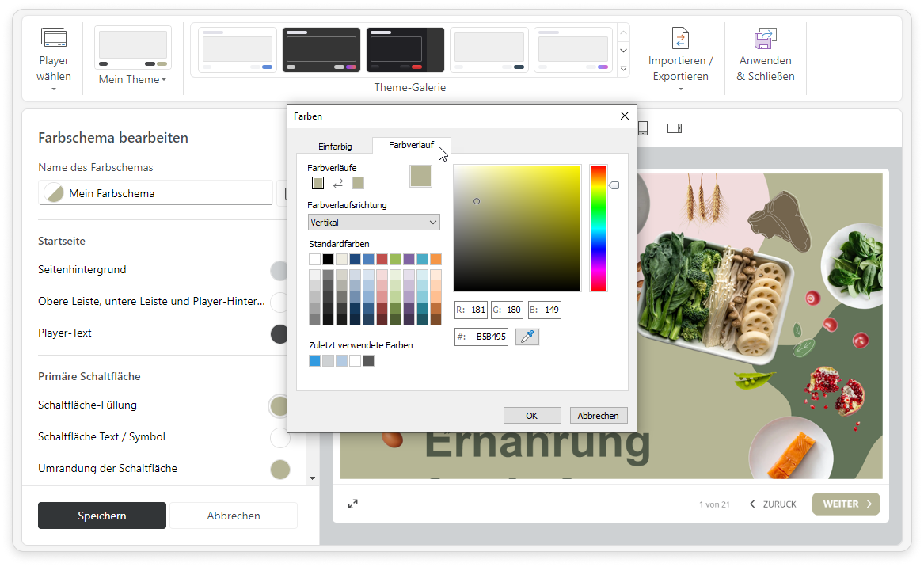924x567 pixels.
Task: Click the WEITER button in preview
Action: coord(846,504)
